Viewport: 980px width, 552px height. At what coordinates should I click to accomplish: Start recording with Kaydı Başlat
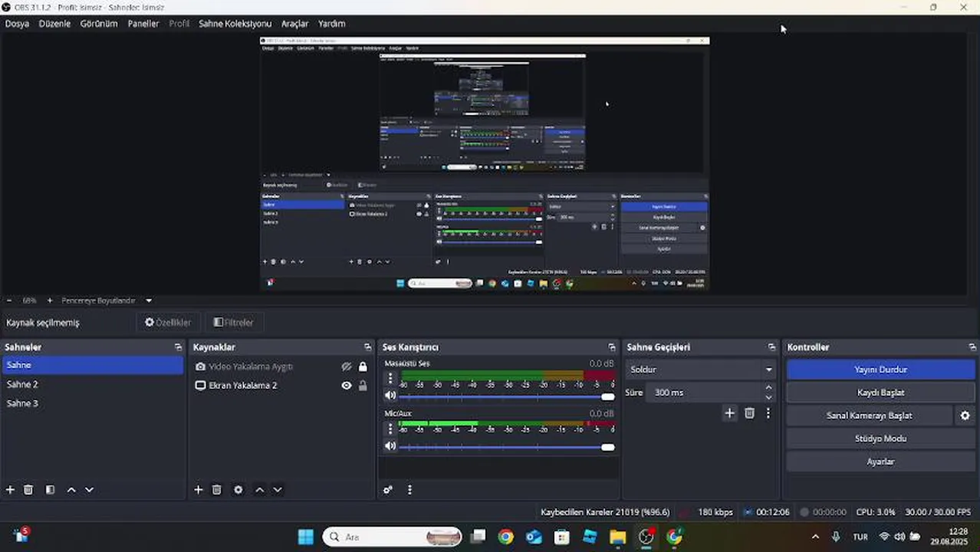pos(880,393)
